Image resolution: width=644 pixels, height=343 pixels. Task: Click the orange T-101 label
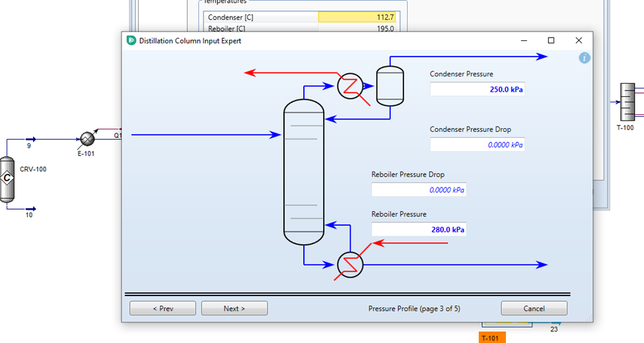click(x=492, y=338)
